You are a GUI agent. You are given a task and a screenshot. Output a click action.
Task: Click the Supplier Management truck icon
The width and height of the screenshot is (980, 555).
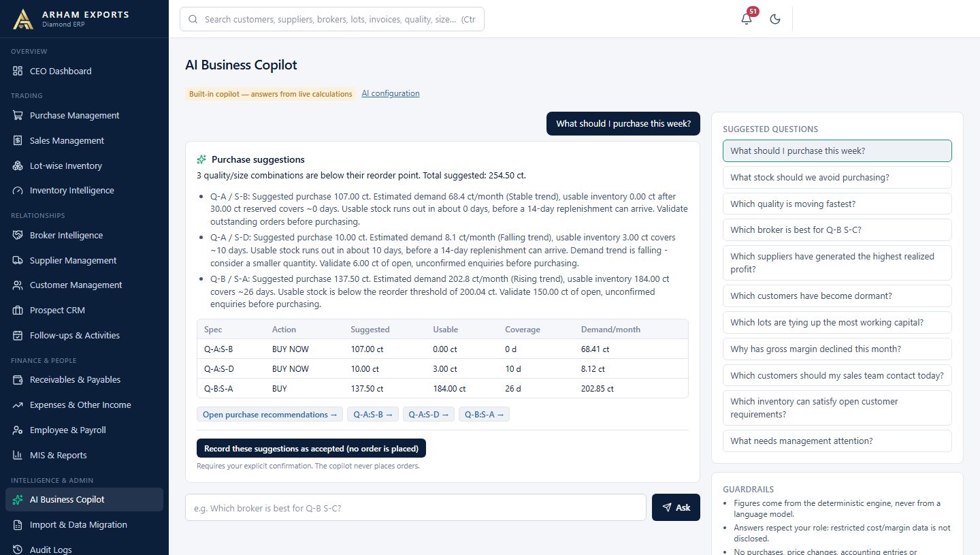[x=18, y=260]
